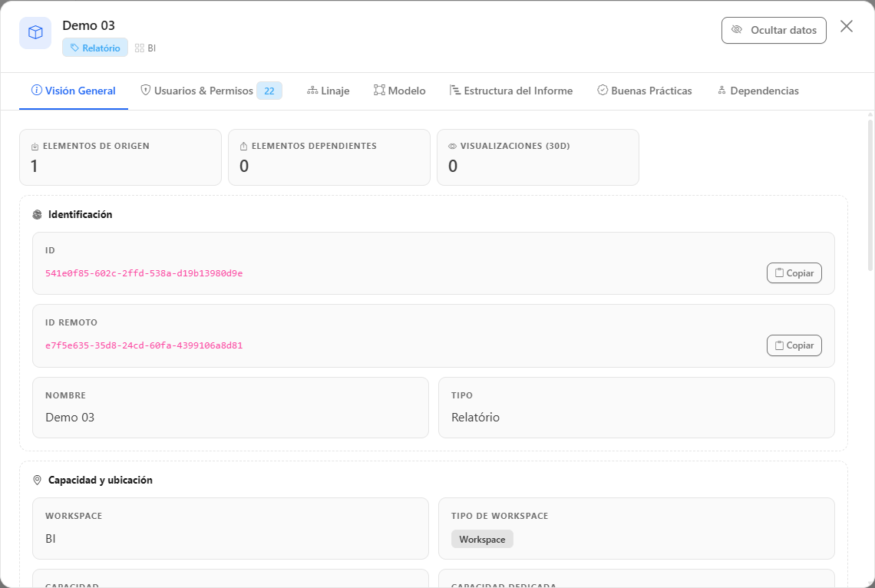Viewport: 875px width, 588px height.
Task: Copy the ID value
Action: pyautogui.click(x=794, y=273)
